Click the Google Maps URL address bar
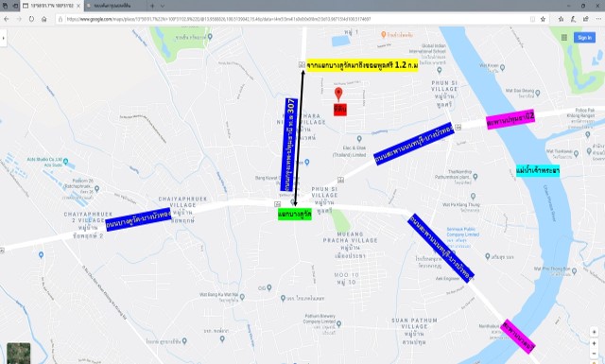 [297, 19]
